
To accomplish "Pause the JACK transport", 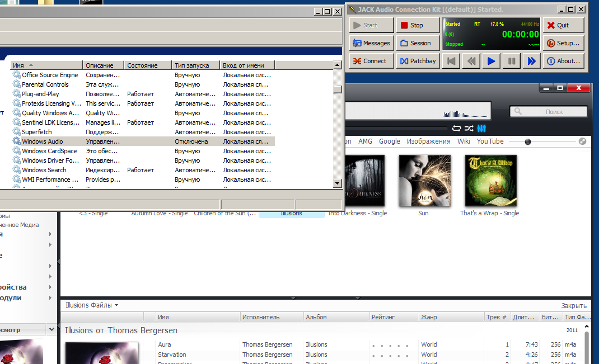I will click(x=512, y=61).
